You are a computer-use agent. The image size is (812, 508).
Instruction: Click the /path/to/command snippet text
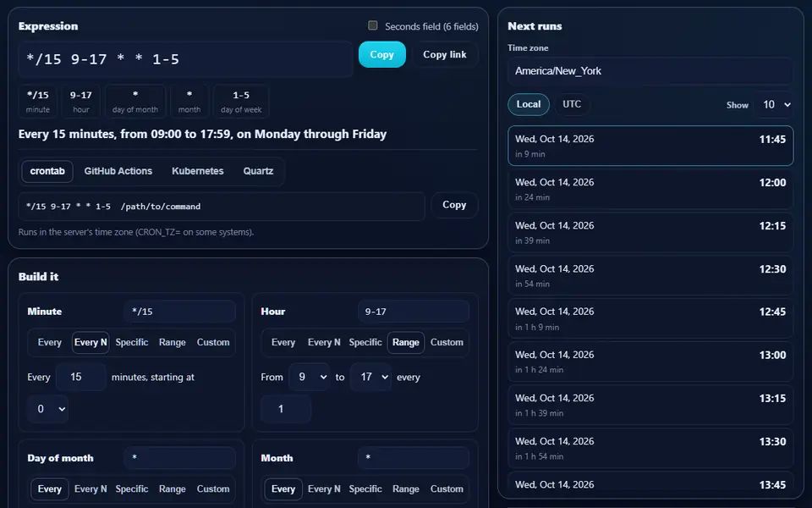coord(161,207)
